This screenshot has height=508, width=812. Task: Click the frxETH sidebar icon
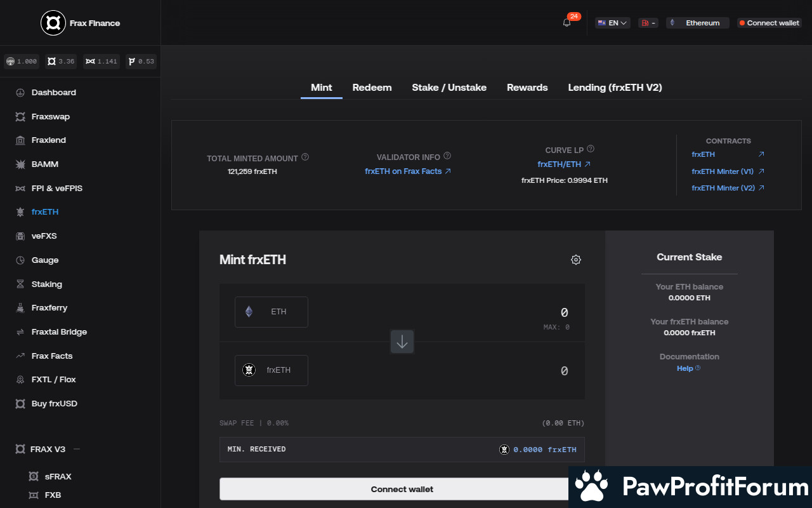tap(20, 212)
